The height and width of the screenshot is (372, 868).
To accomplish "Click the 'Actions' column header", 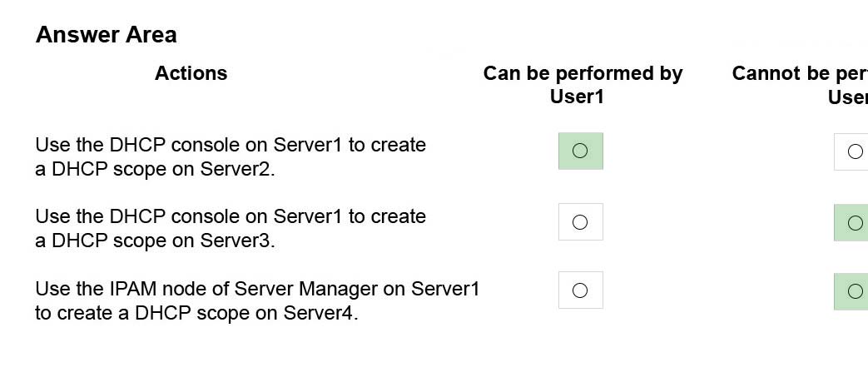I will pos(191,73).
